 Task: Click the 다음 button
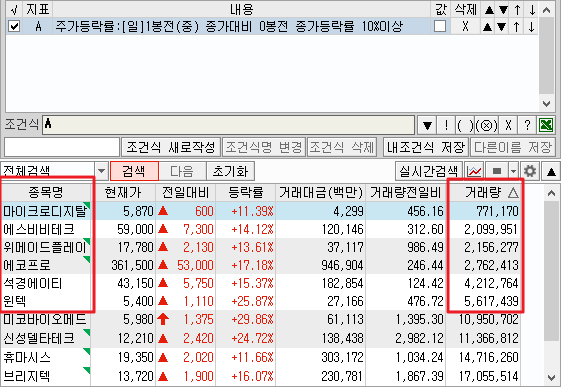pos(182,171)
